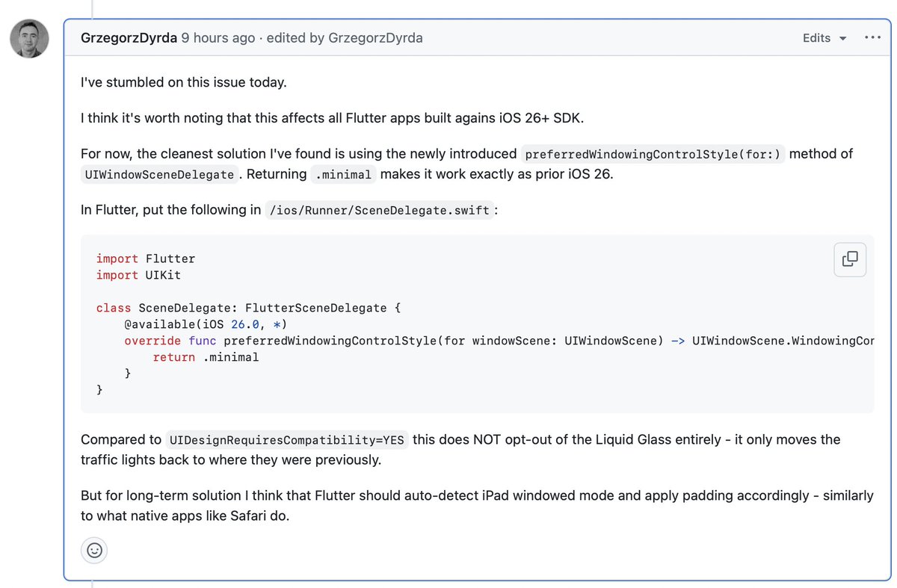897x588 pixels.
Task: Click the GrzegorzDyrda author username link
Action: pos(129,38)
